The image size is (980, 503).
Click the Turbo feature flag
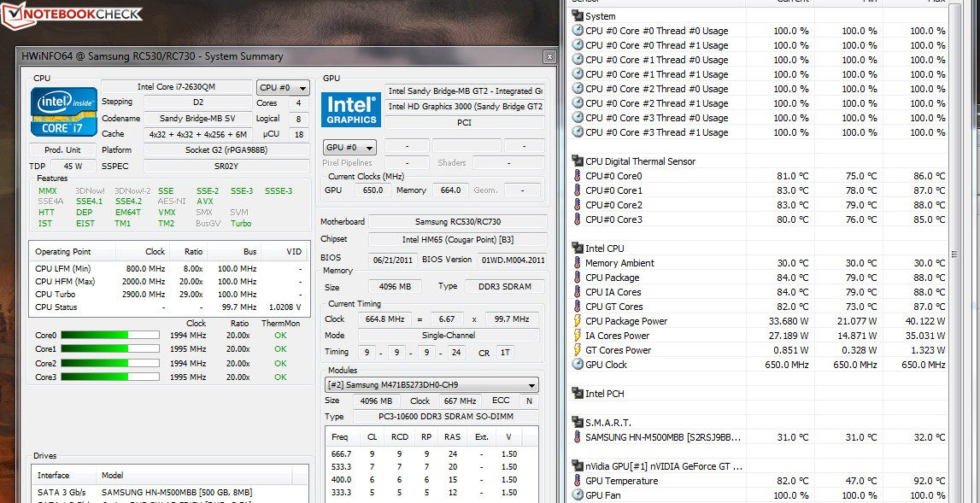pyautogui.click(x=241, y=224)
